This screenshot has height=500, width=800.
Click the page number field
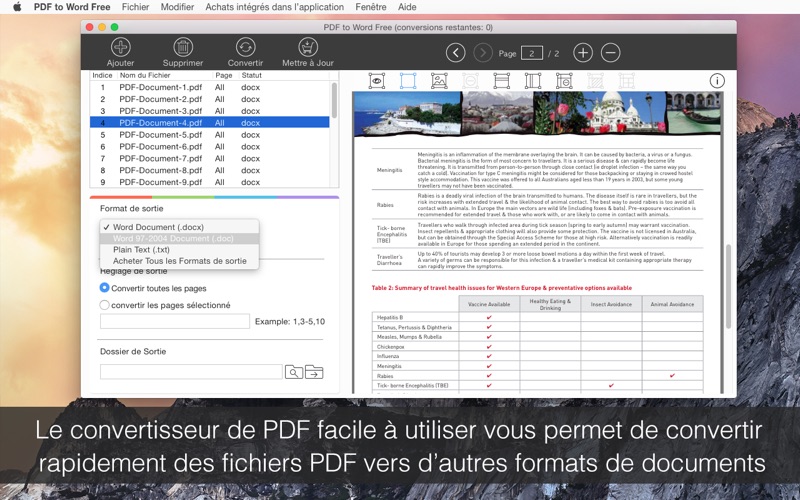click(532, 53)
